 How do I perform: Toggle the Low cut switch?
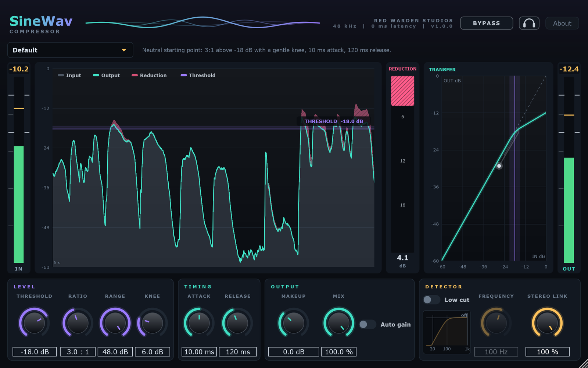(431, 300)
